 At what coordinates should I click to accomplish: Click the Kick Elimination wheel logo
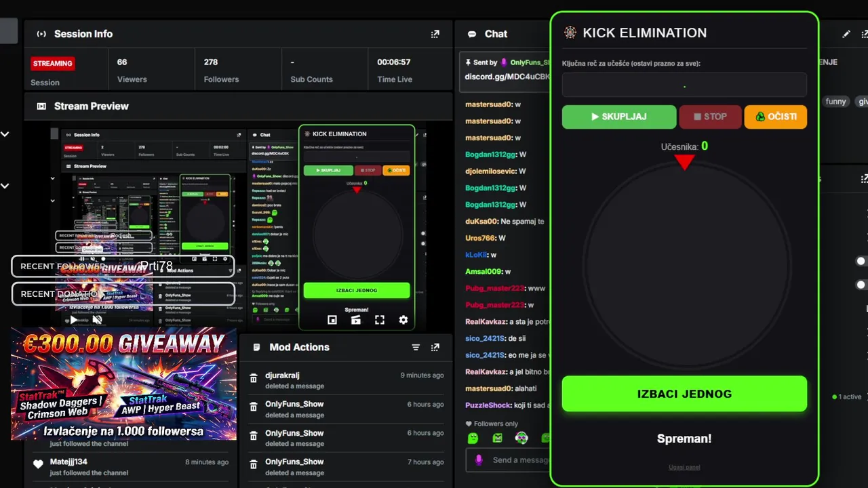point(570,33)
